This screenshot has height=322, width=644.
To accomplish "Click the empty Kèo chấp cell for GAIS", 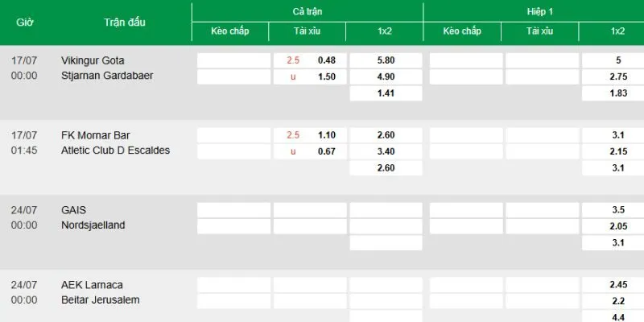I will tap(233, 210).
